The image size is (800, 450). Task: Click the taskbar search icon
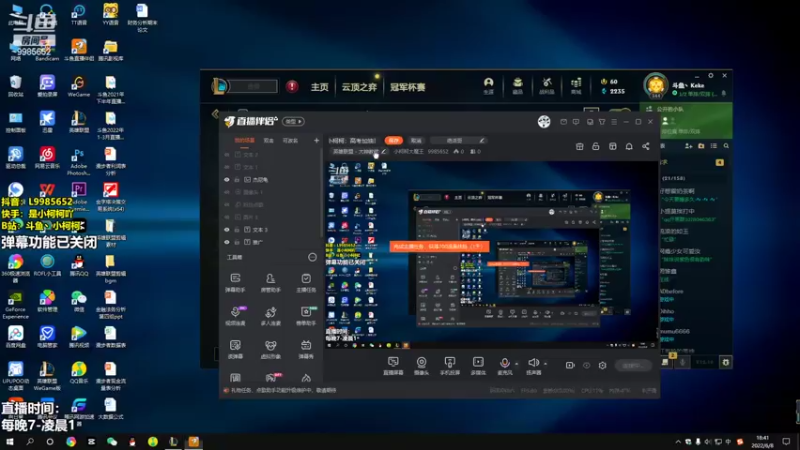30,442
